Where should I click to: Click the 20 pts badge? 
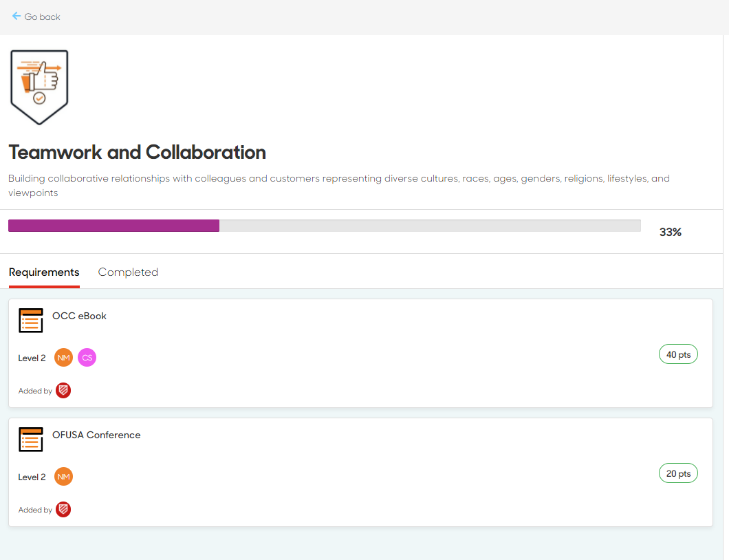678,473
